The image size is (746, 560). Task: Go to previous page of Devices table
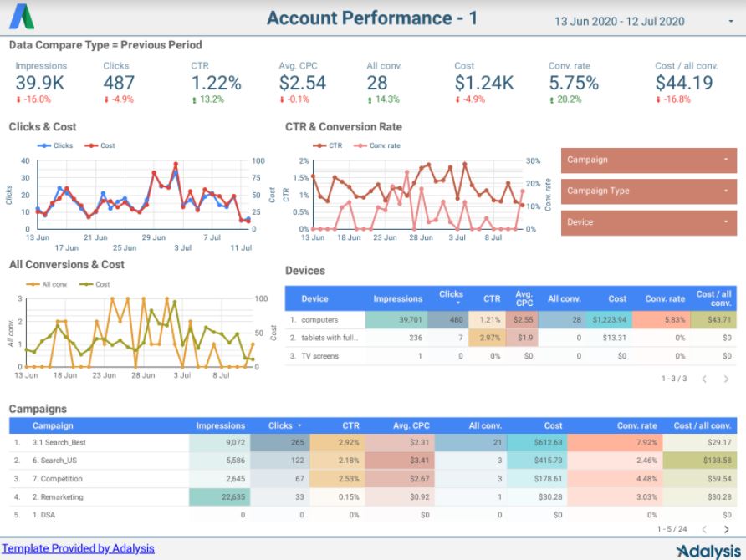704,379
